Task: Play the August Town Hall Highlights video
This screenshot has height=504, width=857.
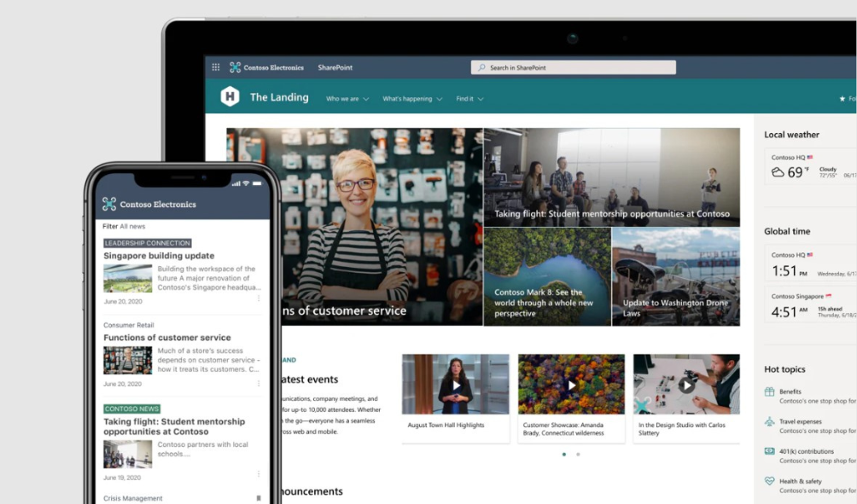Action: point(456,385)
